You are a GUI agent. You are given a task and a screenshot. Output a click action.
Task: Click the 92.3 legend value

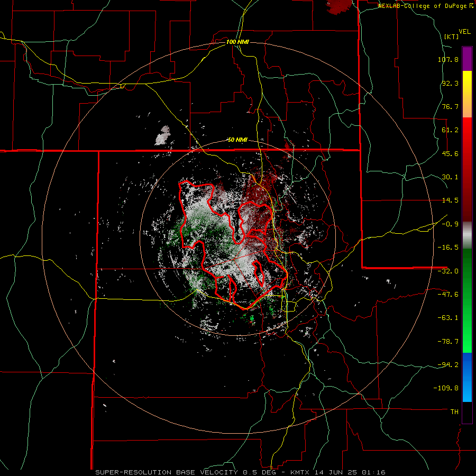[450, 83]
